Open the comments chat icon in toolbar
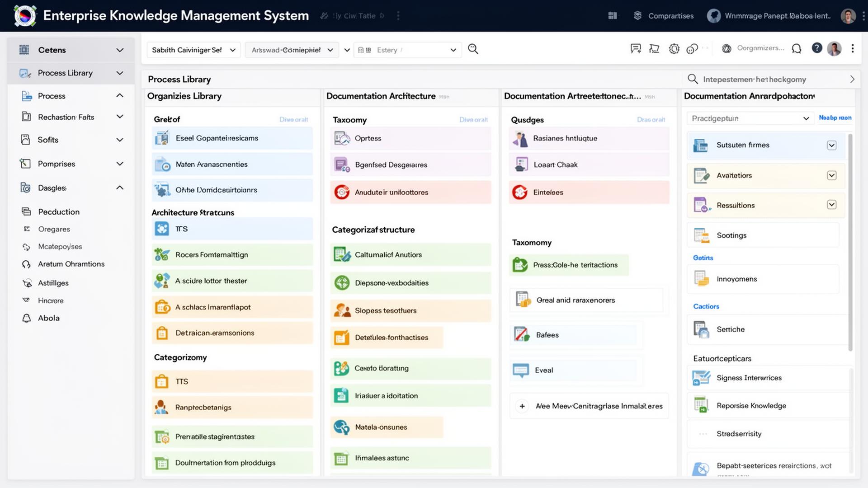This screenshot has height=488, width=868. [636, 49]
